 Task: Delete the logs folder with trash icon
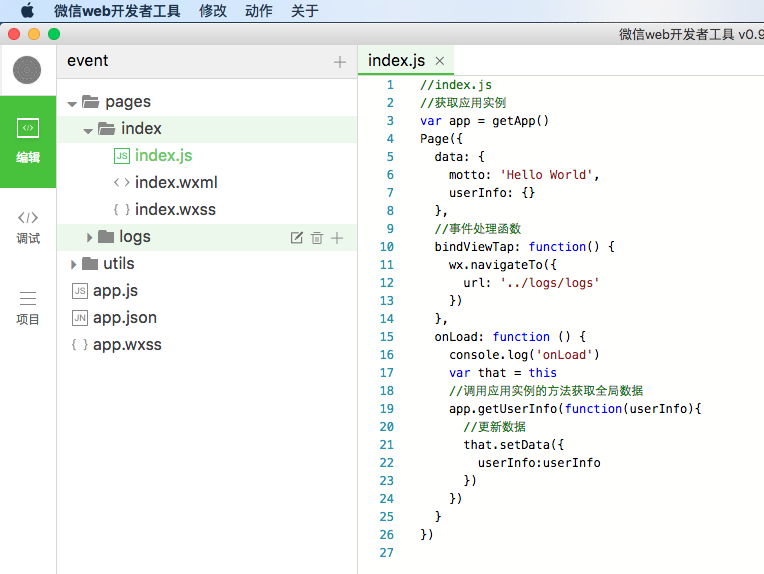click(317, 238)
